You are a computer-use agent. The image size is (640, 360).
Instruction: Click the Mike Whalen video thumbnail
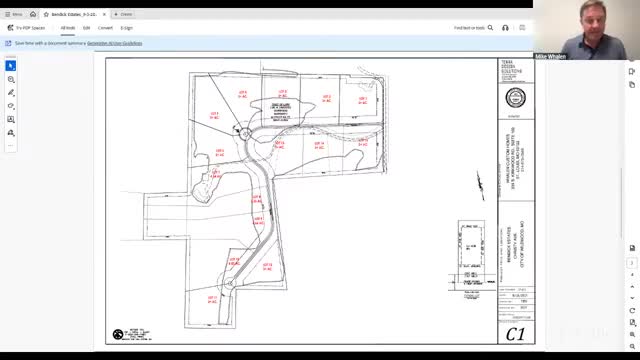pyautogui.click(x=587, y=30)
